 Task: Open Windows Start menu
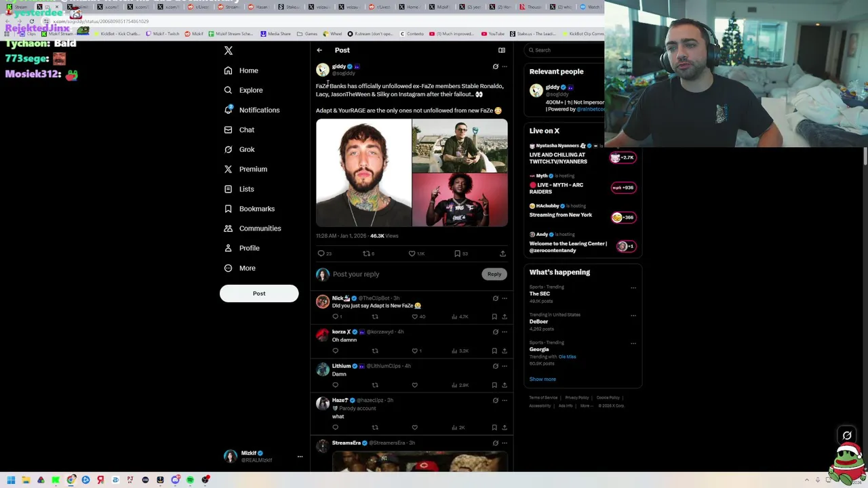[x=11, y=480]
